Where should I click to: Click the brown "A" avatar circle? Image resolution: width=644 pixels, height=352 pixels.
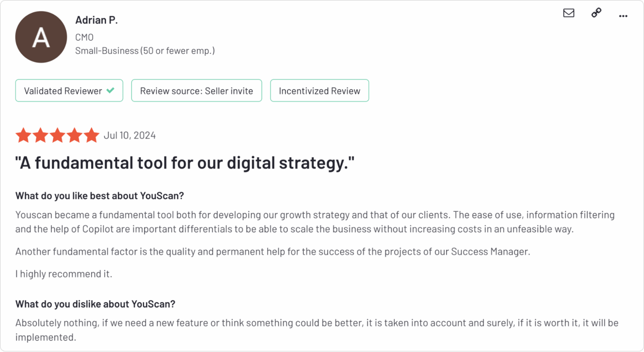(x=41, y=37)
